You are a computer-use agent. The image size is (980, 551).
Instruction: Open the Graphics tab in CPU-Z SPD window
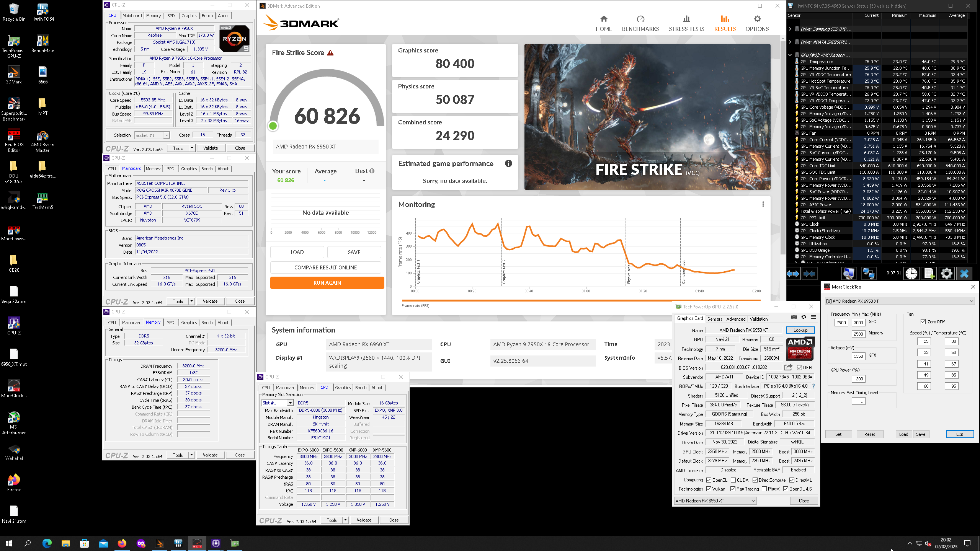tap(343, 387)
